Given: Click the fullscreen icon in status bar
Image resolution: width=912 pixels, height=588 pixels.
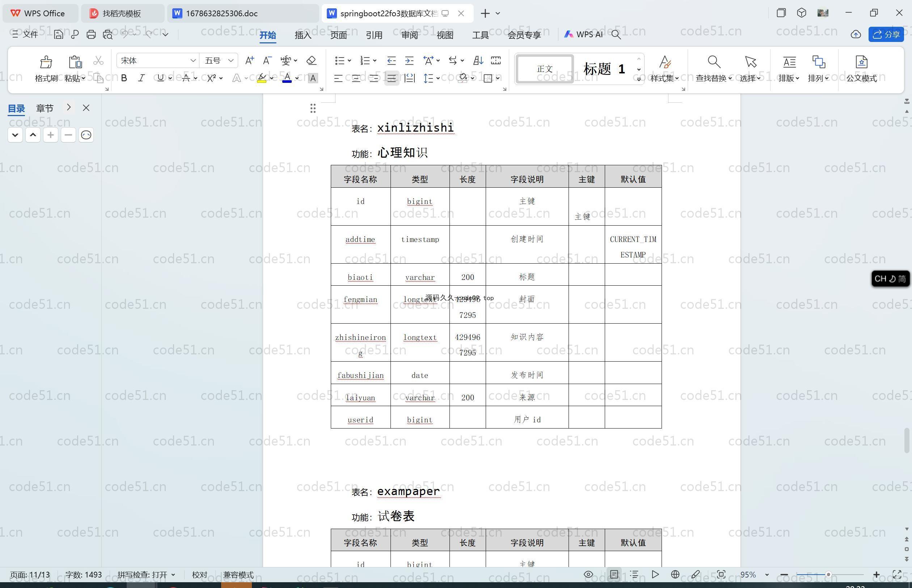Looking at the screenshot, I should point(897,574).
